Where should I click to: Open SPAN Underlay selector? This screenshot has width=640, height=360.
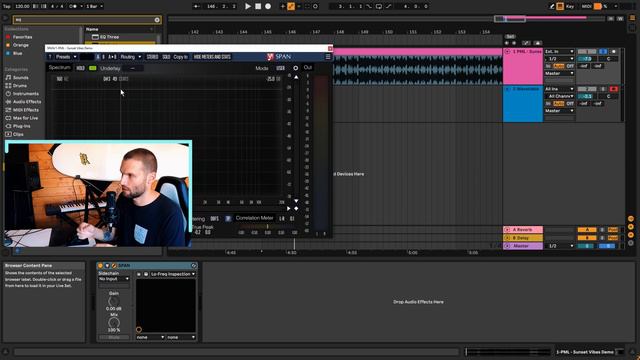click(x=132, y=68)
